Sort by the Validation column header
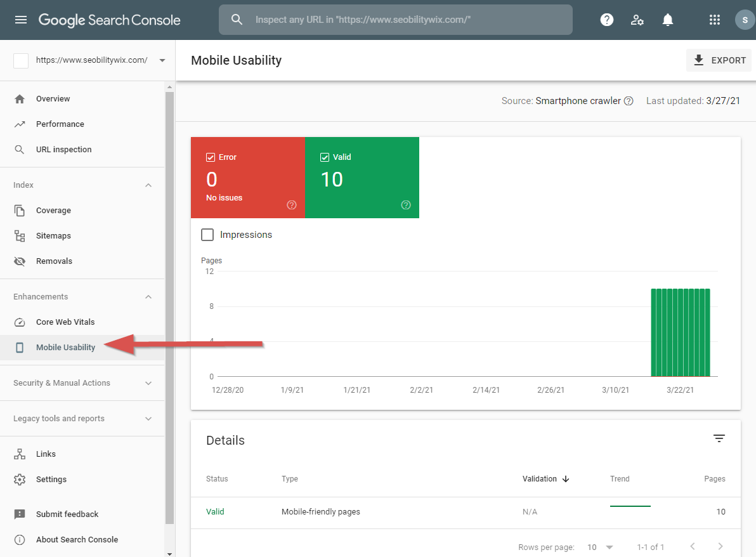 click(x=540, y=479)
